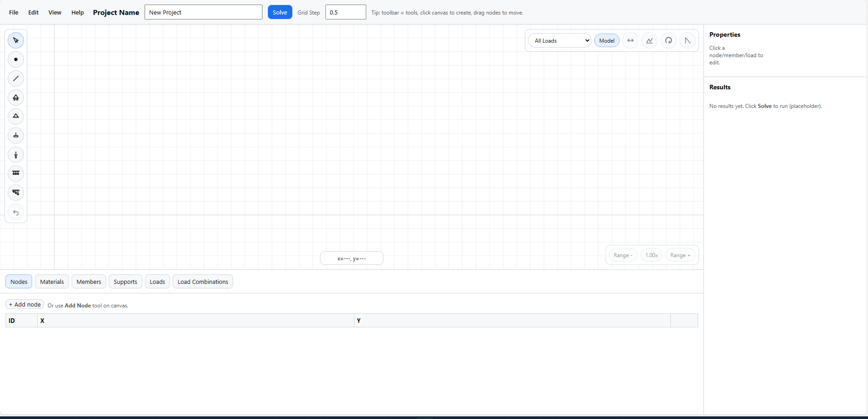Activate the point load tool

16,155
